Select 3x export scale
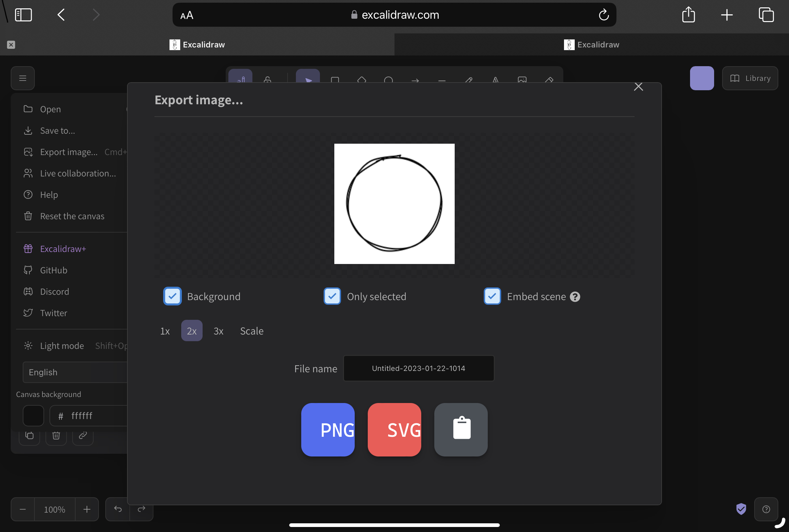This screenshot has width=789, height=532. pos(218,331)
